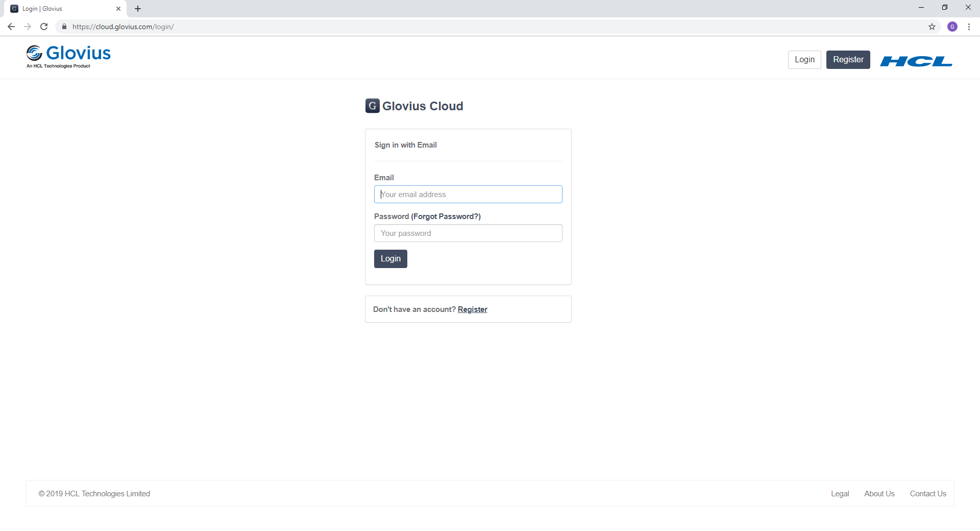Screen dimensions: 980x531
Task: Click the browser forward arrow
Action: 28,27
